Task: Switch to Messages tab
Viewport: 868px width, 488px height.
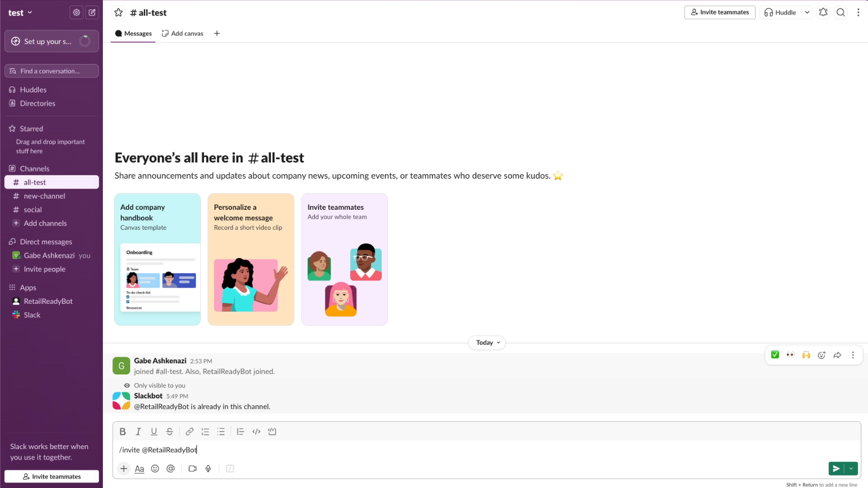Action: tap(133, 33)
